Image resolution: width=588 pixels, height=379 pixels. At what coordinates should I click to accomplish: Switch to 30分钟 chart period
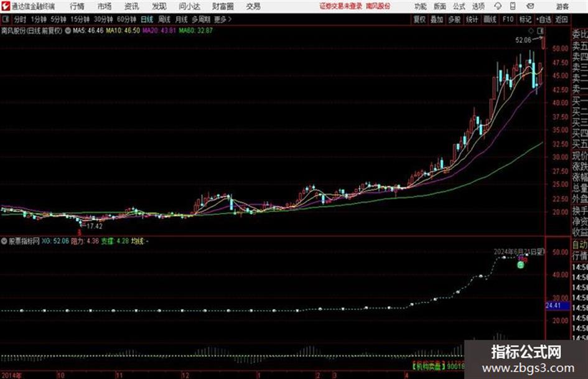coord(103,19)
